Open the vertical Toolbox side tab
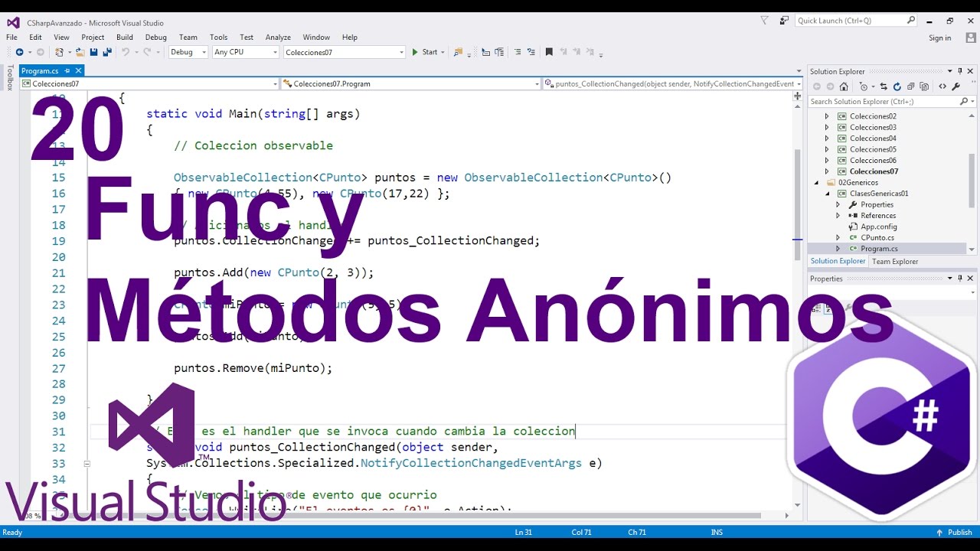Image resolution: width=980 pixels, height=551 pixels. click(x=10, y=78)
